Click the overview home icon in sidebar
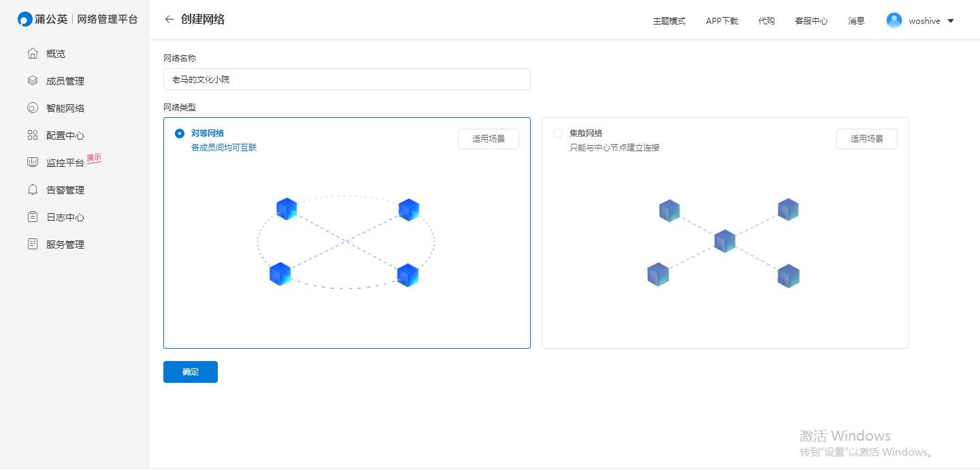Image resolution: width=980 pixels, height=470 pixels. pyautogui.click(x=32, y=54)
